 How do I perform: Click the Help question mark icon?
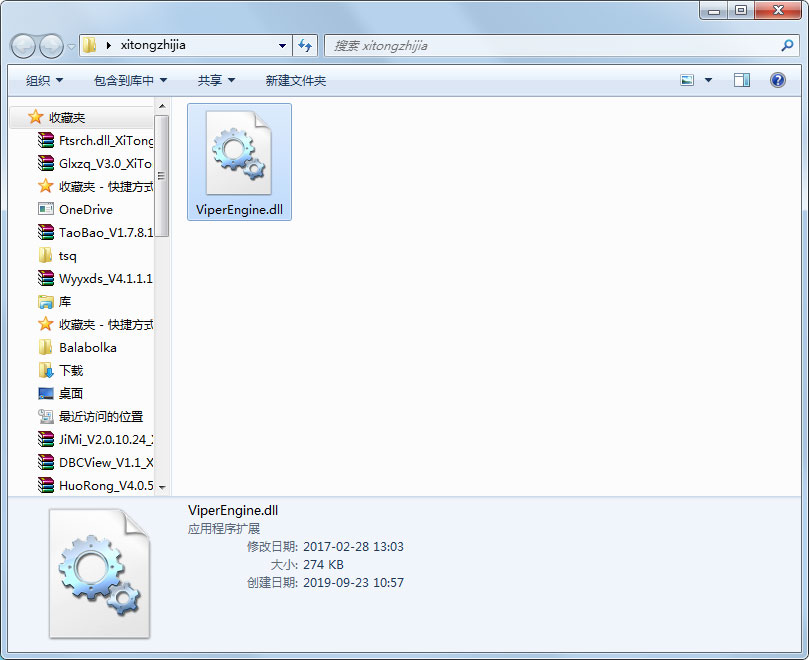point(777,79)
